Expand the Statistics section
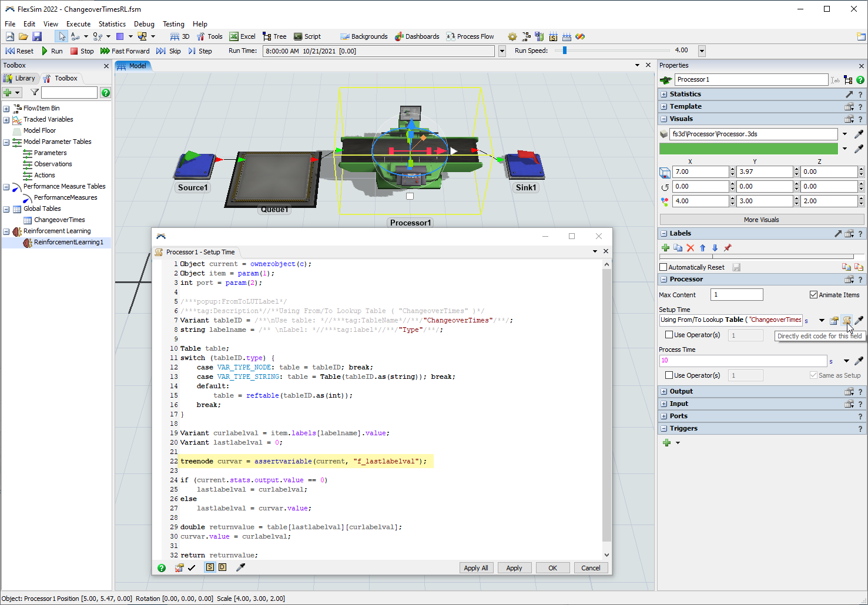The width and height of the screenshot is (868, 605). point(664,94)
